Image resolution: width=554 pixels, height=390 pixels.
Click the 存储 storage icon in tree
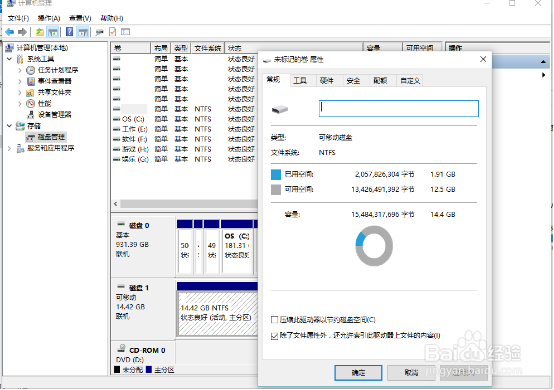pyautogui.click(x=20, y=126)
